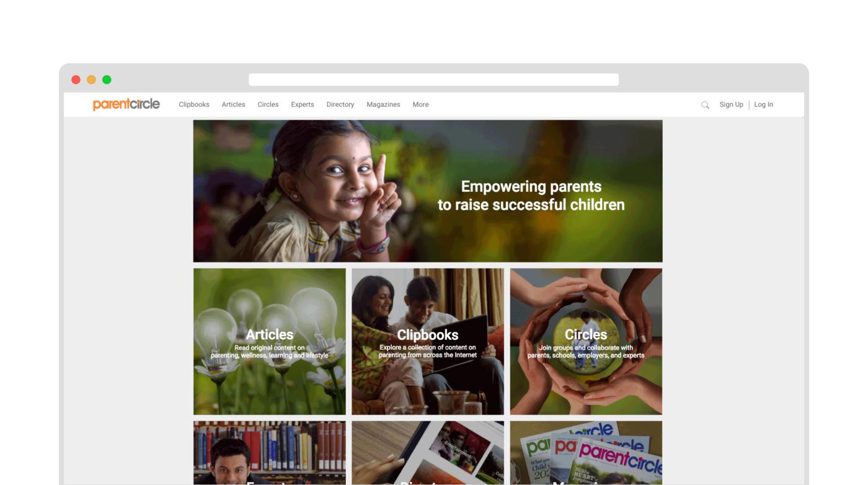
Task: Click the parentcircle logo
Action: point(126,104)
